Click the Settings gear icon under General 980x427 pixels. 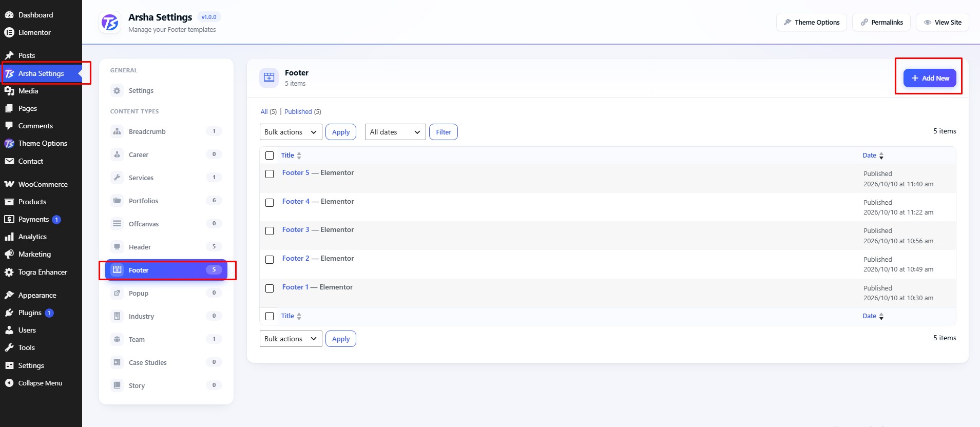click(x=117, y=91)
